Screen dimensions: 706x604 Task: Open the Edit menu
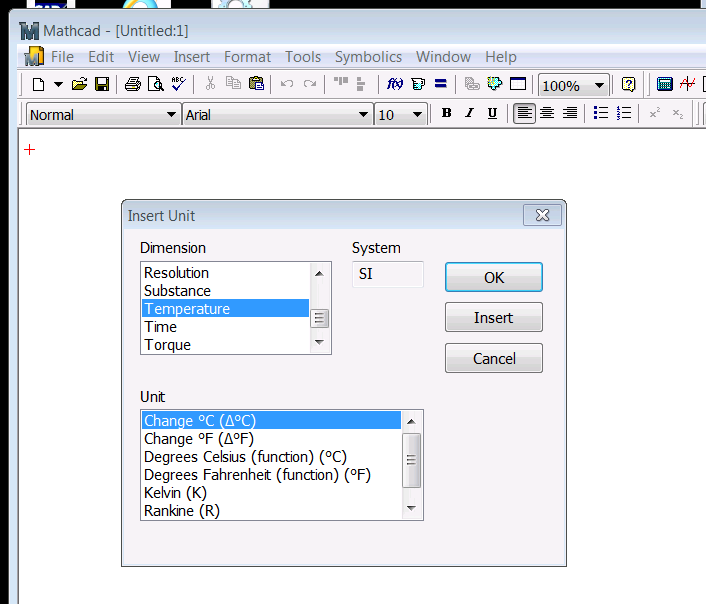(x=101, y=57)
